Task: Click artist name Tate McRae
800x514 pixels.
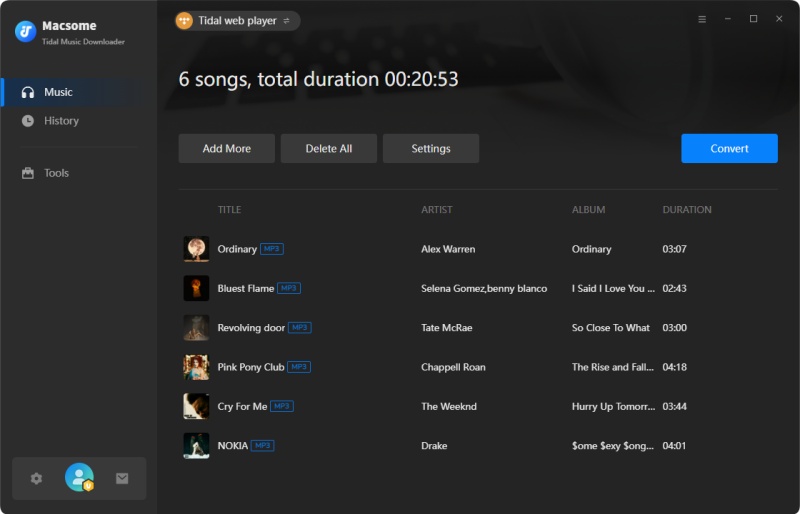Action: (446, 328)
